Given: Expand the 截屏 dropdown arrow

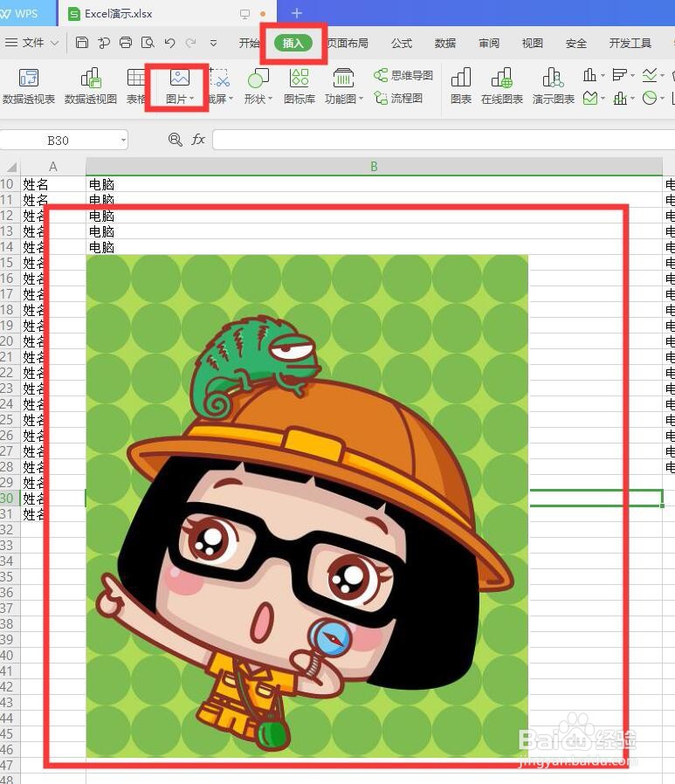Looking at the screenshot, I should point(231,99).
